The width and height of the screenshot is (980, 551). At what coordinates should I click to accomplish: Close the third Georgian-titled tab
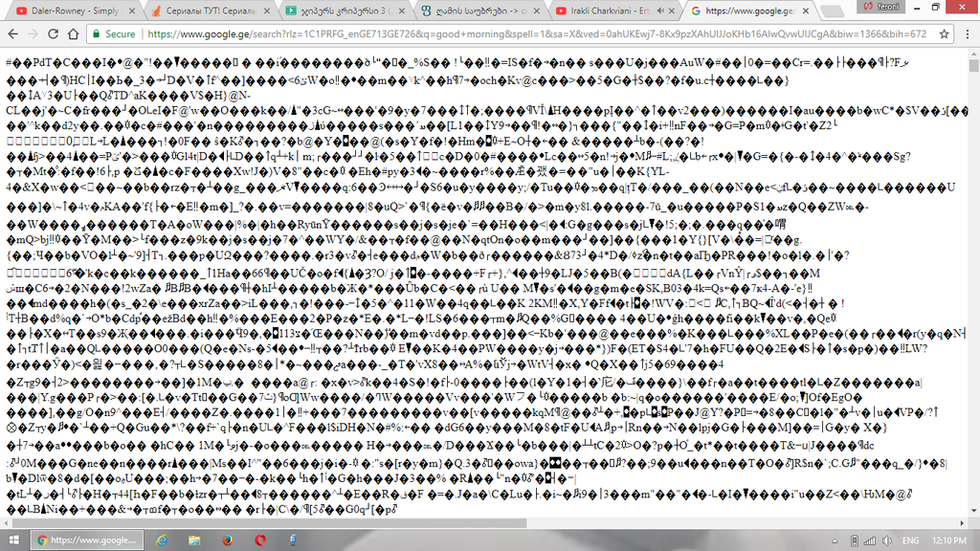point(402,11)
